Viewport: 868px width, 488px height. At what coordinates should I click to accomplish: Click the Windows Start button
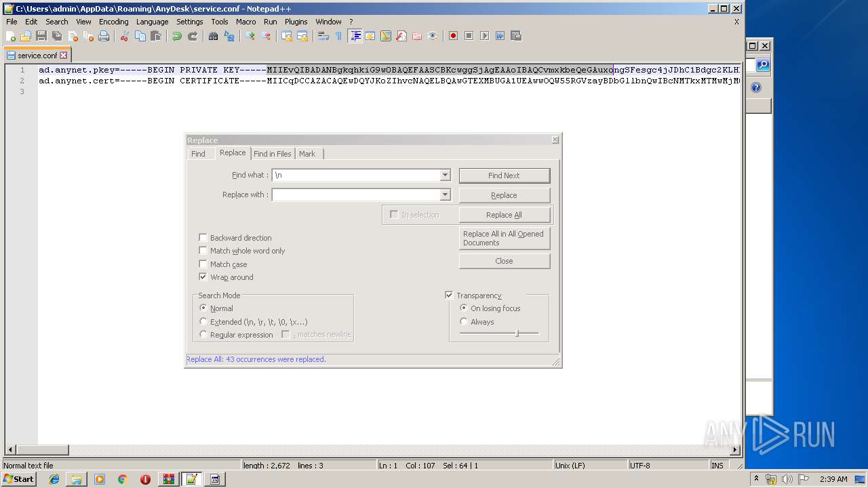click(x=19, y=479)
